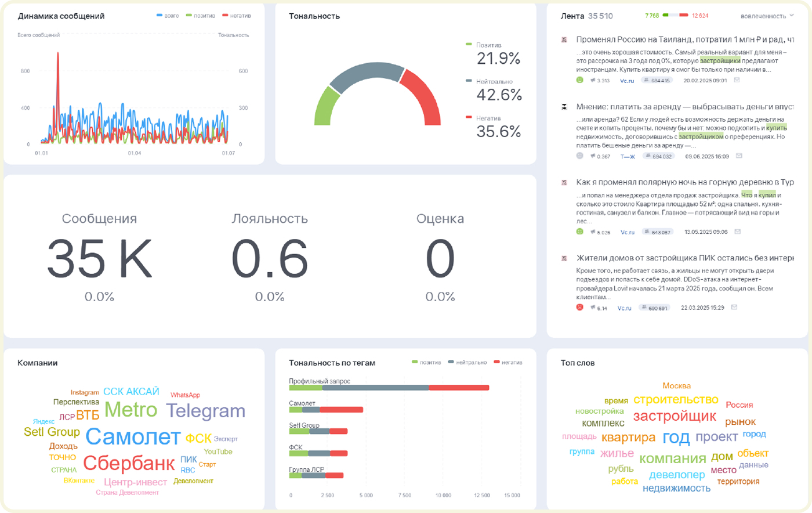Select 'недвижимость' in the Топ слов cloud
Image resolution: width=812 pixels, height=513 pixels.
click(676, 489)
